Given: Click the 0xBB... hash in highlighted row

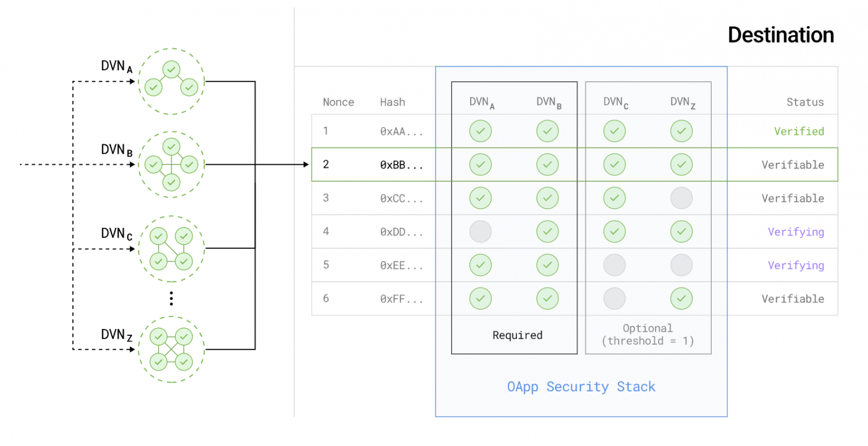Looking at the screenshot, I should tap(401, 165).
